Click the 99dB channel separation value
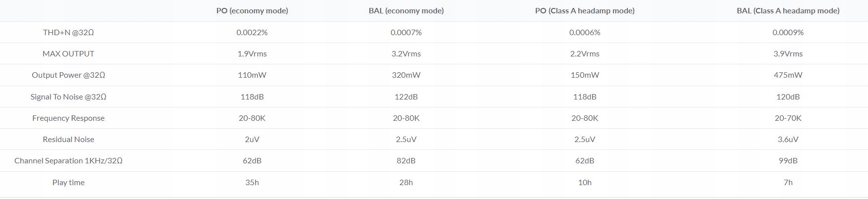Viewport: 868px width, 199px height. pyautogui.click(x=788, y=160)
